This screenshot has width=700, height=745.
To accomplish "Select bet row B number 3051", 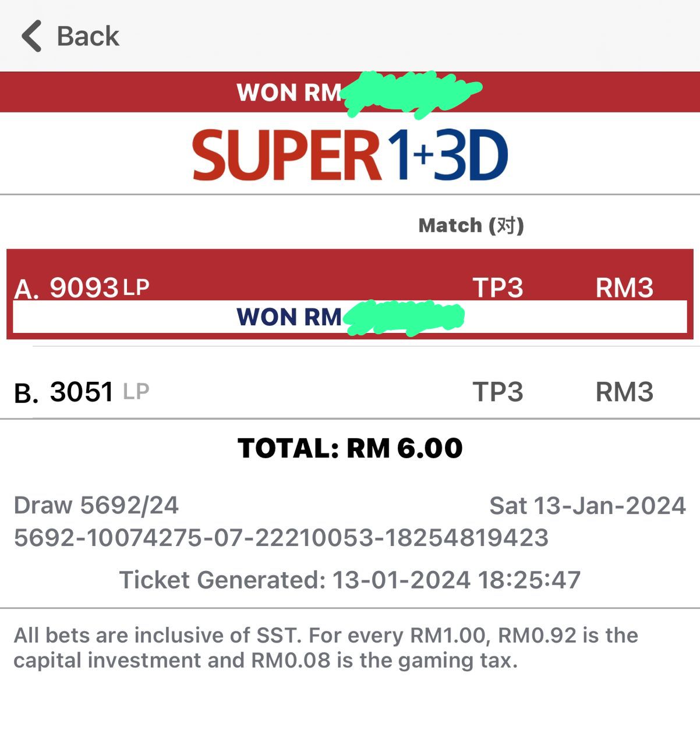I will (x=82, y=392).
